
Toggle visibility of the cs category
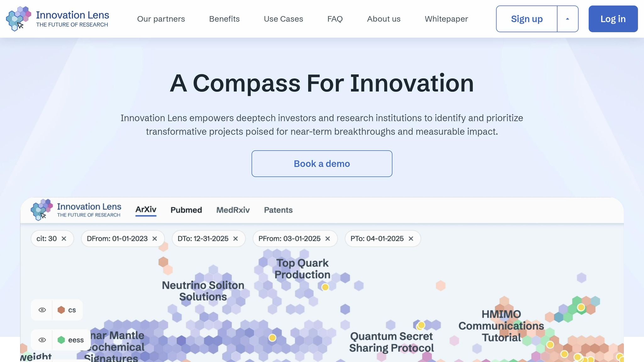[42, 310]
